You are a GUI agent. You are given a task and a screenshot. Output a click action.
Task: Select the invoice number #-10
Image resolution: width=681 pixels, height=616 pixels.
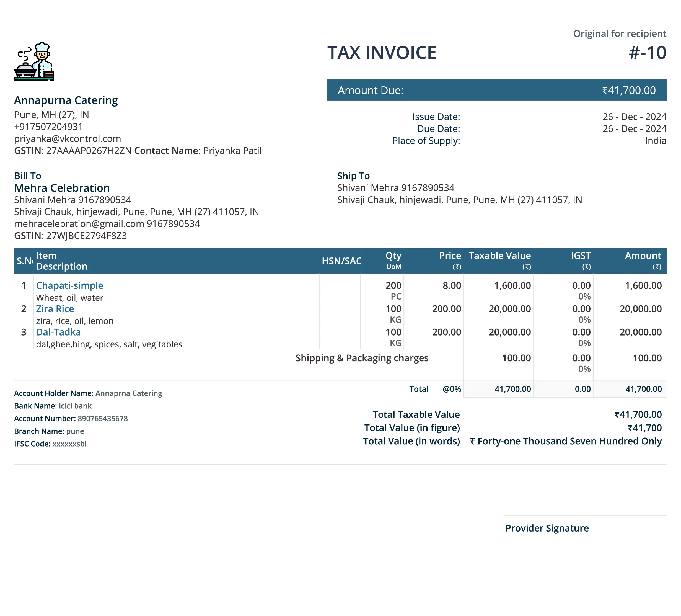point(647,53)
